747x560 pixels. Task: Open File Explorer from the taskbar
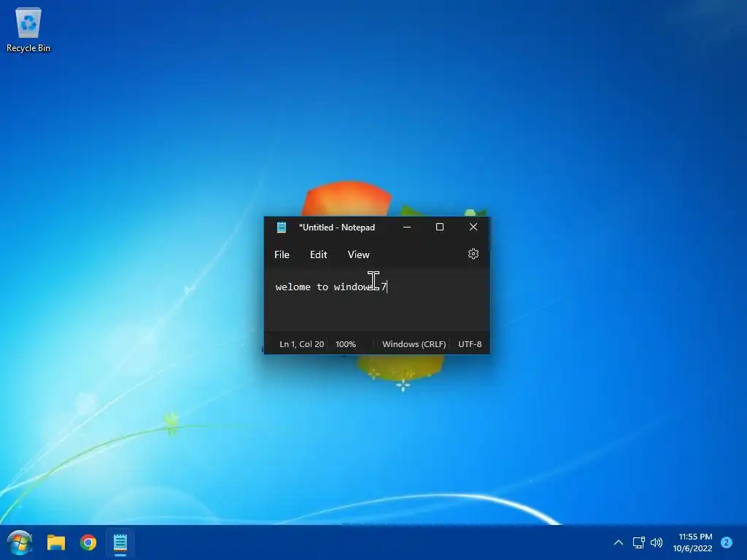55,542
